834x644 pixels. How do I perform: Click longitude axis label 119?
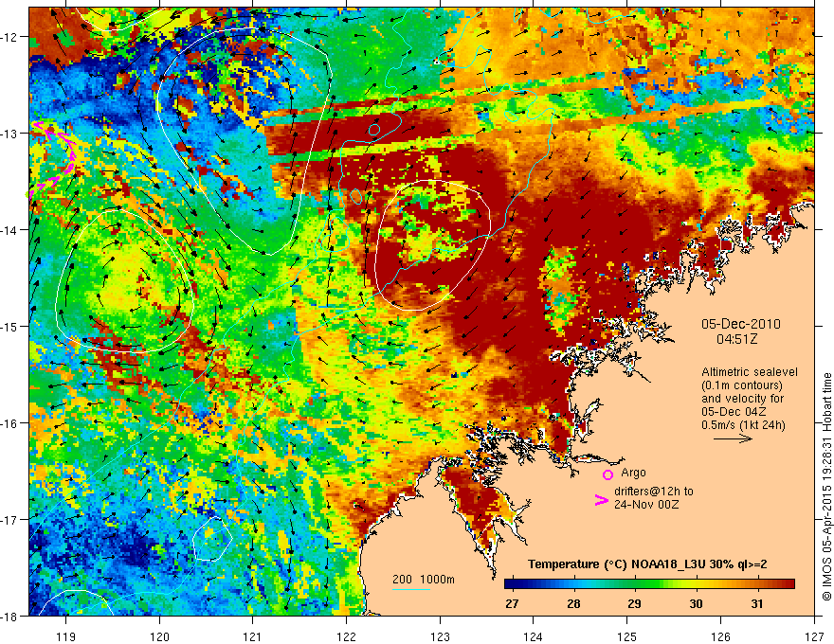[66, 636]
